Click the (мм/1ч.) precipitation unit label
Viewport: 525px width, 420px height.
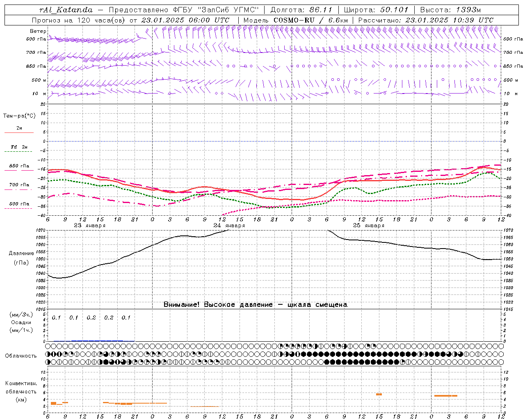[21, 330]
